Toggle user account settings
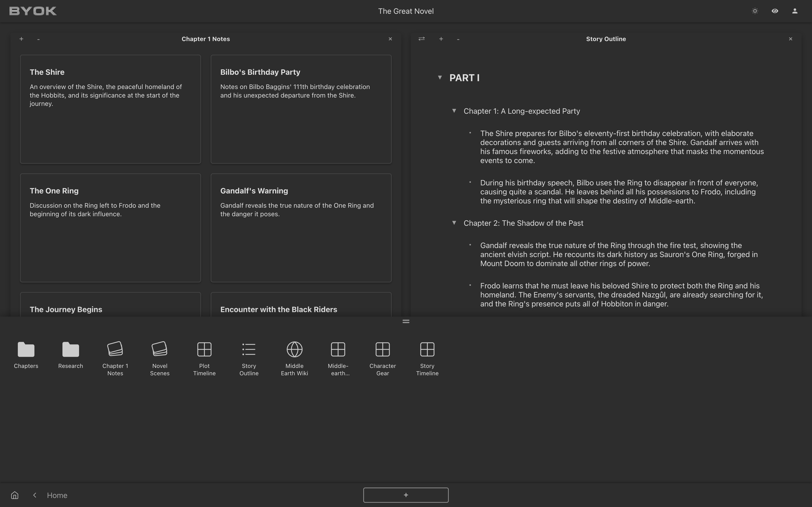The height and width of the screenshot is (507, 812). pyautogui.click(x=795, y=10)
